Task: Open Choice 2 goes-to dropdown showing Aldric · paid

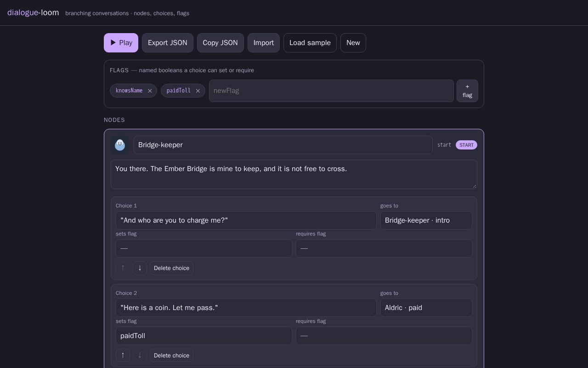Action: [426, 308]
